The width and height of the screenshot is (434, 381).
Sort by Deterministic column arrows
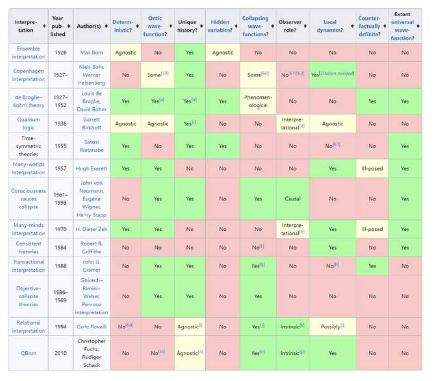pos(137,26)
